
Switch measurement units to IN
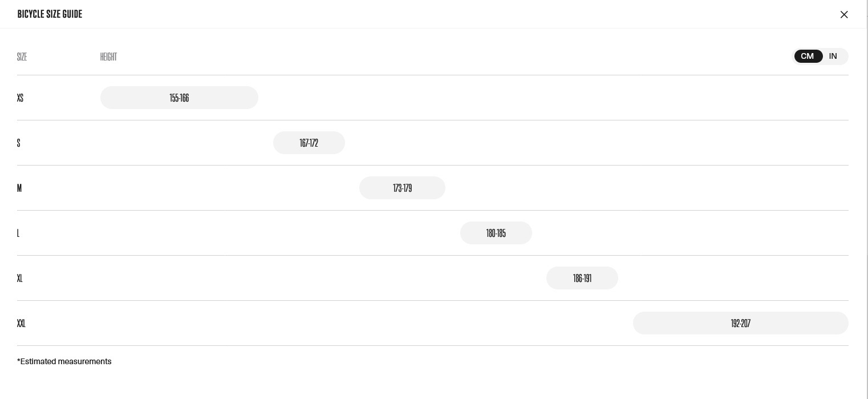[x=833, y=56]
